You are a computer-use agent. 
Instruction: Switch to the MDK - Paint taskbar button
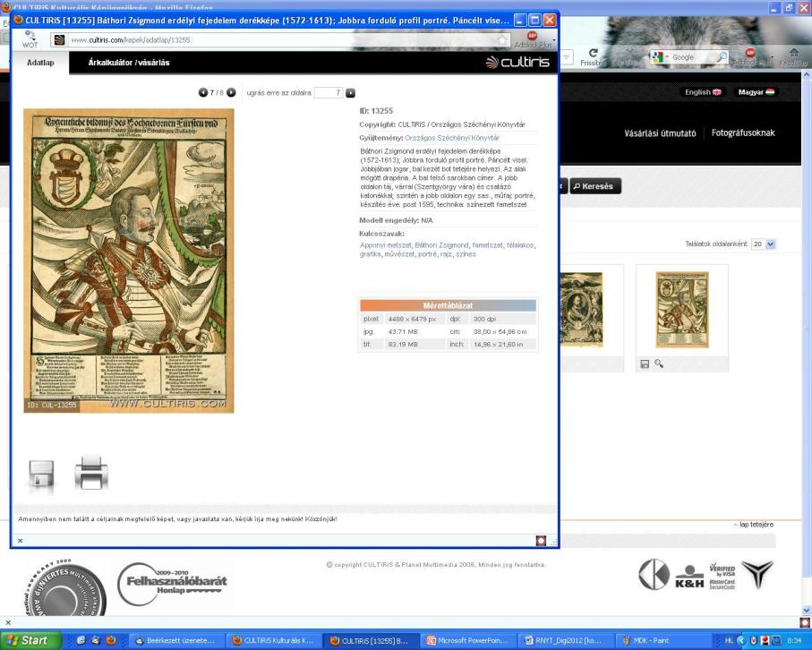[x=664, y=641]
